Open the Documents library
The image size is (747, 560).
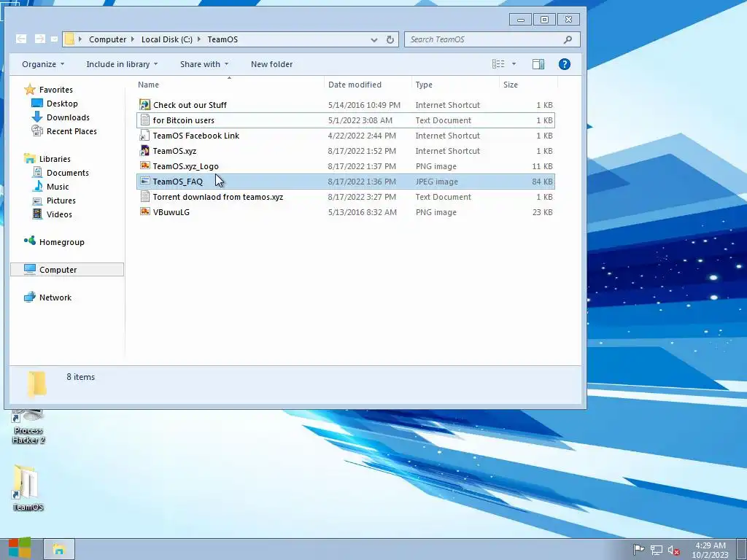pyautogui.click(x=68, y=173)
